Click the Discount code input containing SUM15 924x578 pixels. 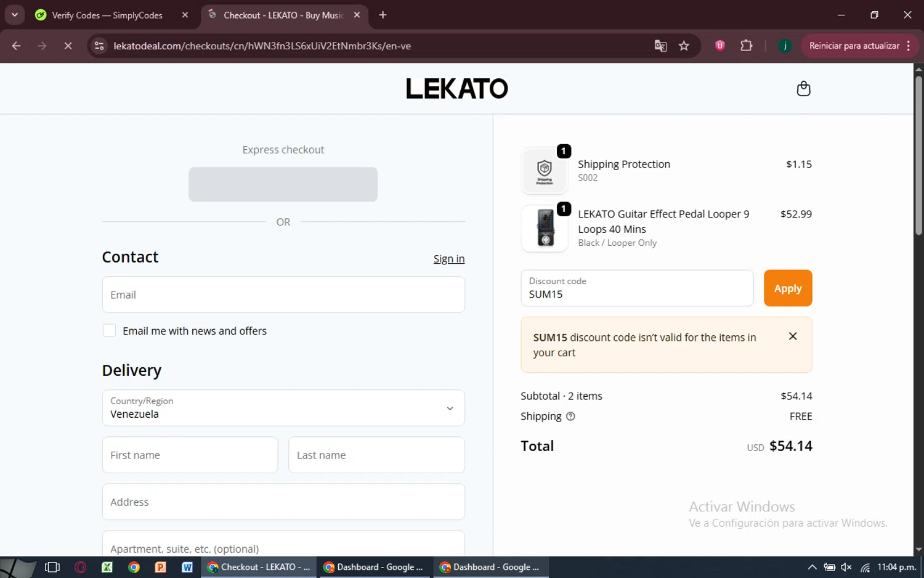pyautogui.click(x=637, y=288)
